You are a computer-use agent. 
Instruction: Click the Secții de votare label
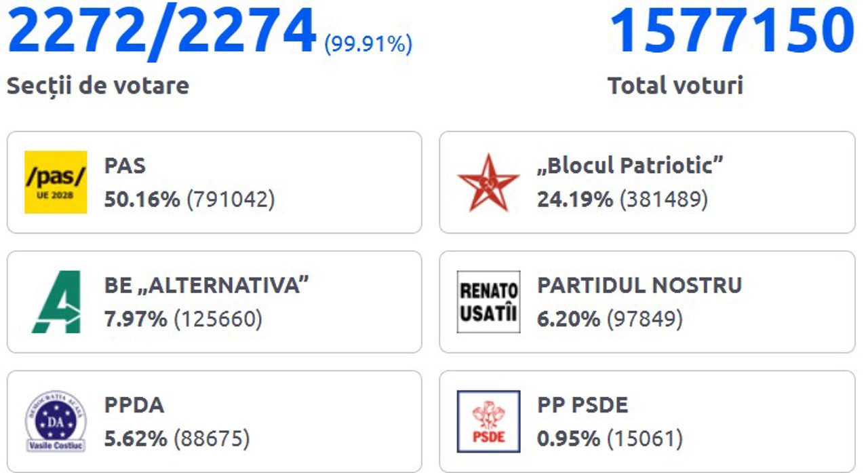pyautogui.click(x=98, y=86)
